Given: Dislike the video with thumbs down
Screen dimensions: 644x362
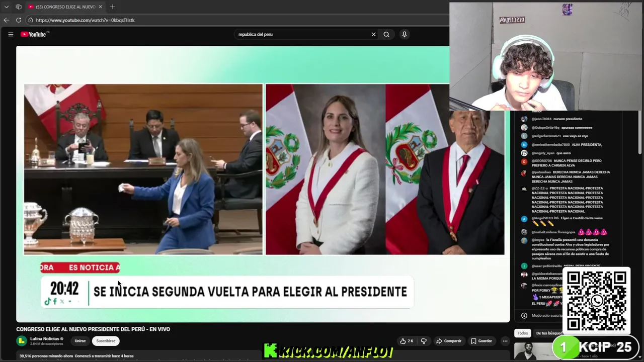Looking at the screenshot, I should 424,341.
